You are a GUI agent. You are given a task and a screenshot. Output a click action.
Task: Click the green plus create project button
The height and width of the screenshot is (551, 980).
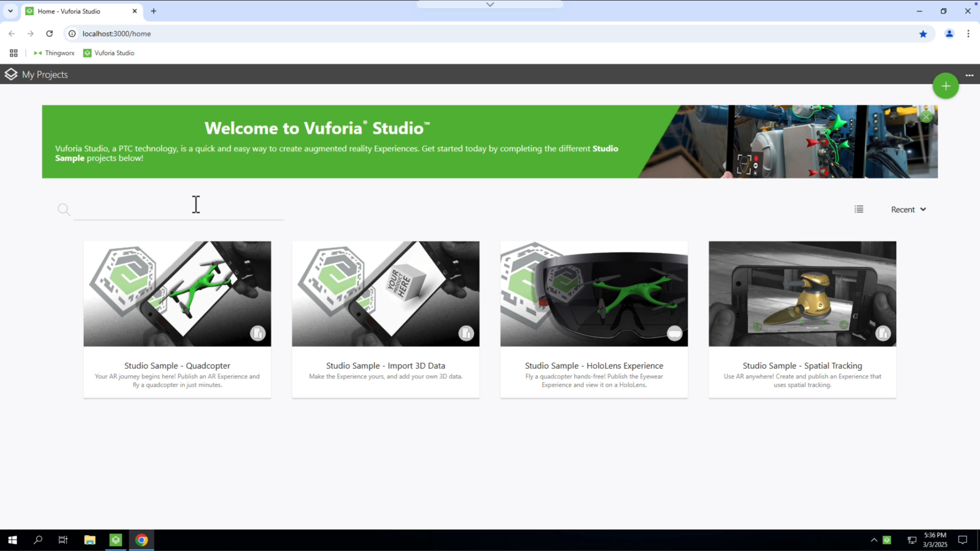pyautogui.click(x=945, y=86)
